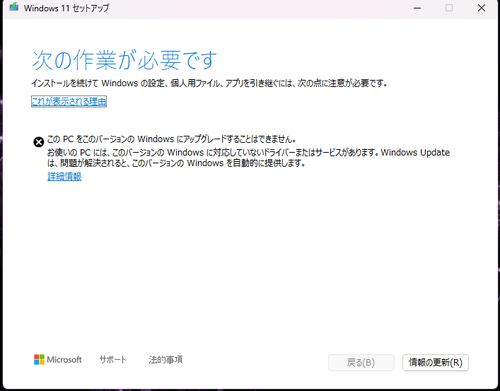Click the black error X icon
This screenshot has width=500, height=391.
coord(39,142)
